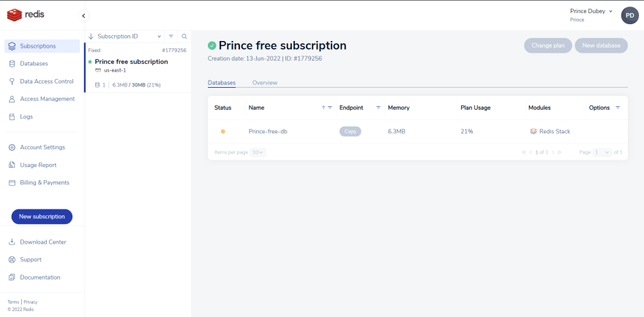Click the Endpoint column filter icon
Viewport: 644px width, 317px height.
378,108
